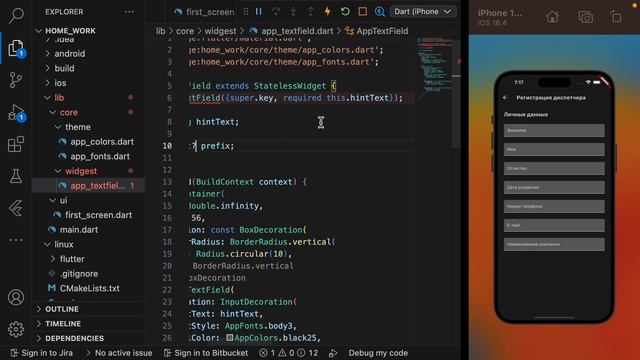
Task: Collapse the core folder
Action: tap(88, 112)
